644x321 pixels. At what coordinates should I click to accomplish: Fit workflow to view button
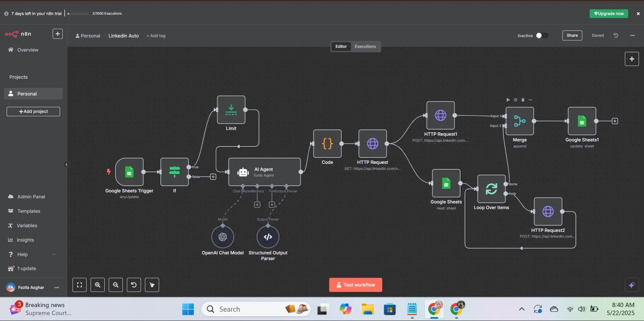(x=79, y=285)
